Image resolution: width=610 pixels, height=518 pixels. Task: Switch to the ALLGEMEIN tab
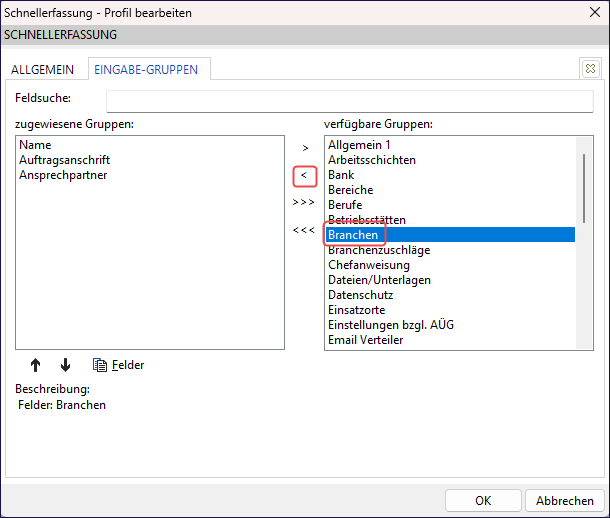(43, 69)
